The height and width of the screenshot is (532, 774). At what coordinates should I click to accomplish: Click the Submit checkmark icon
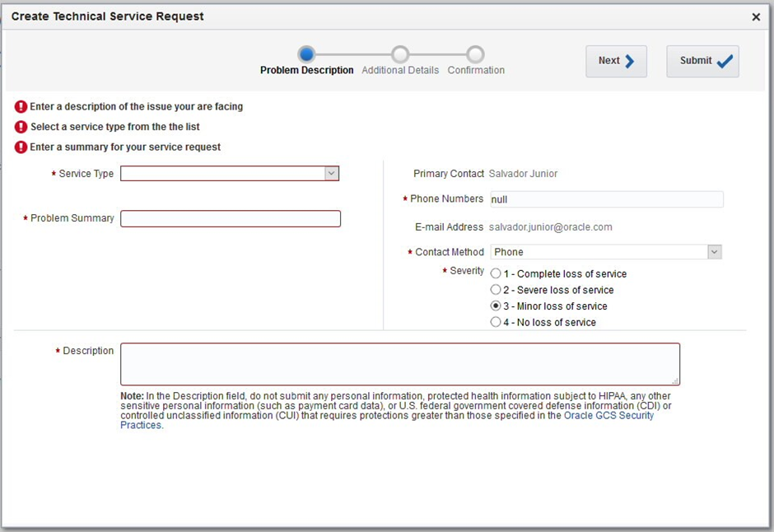(725, 61)
